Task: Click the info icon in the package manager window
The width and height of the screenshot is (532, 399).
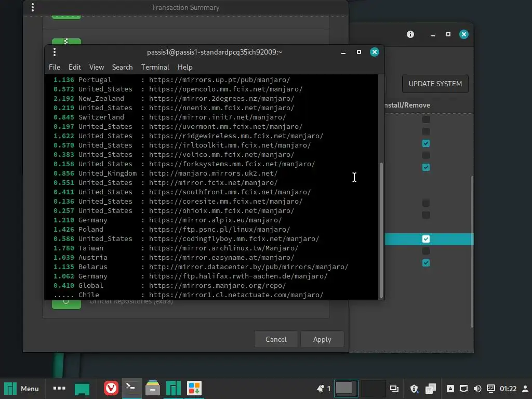Action: point(410,34)
